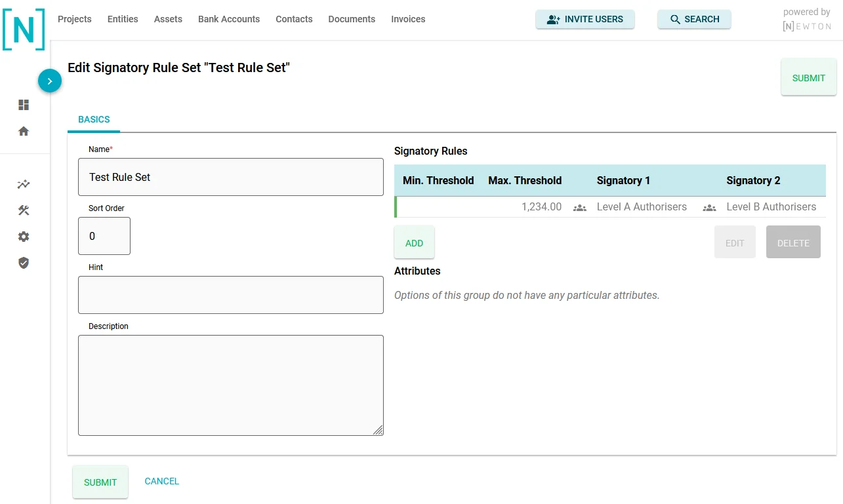Select the Basics tab
The image size is (843, 504).
coord(94,120)
